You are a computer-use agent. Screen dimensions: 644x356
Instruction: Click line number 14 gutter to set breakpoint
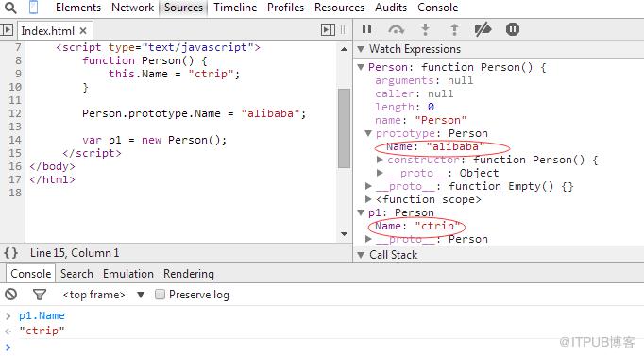click(15, 140)
